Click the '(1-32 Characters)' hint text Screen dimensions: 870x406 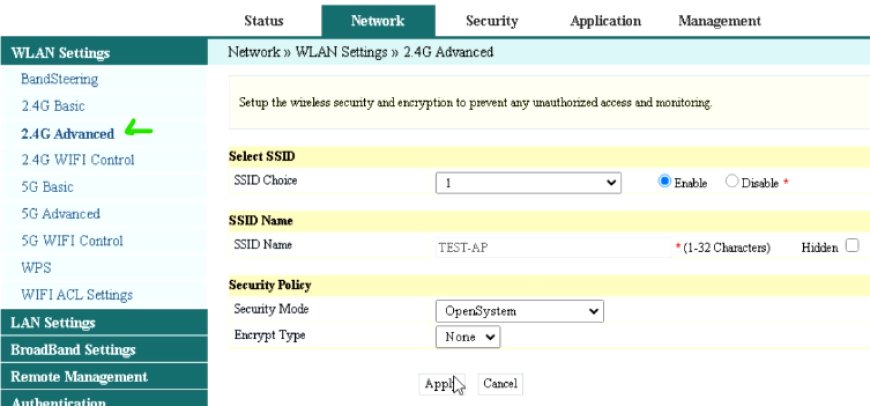tap(726, 248)
